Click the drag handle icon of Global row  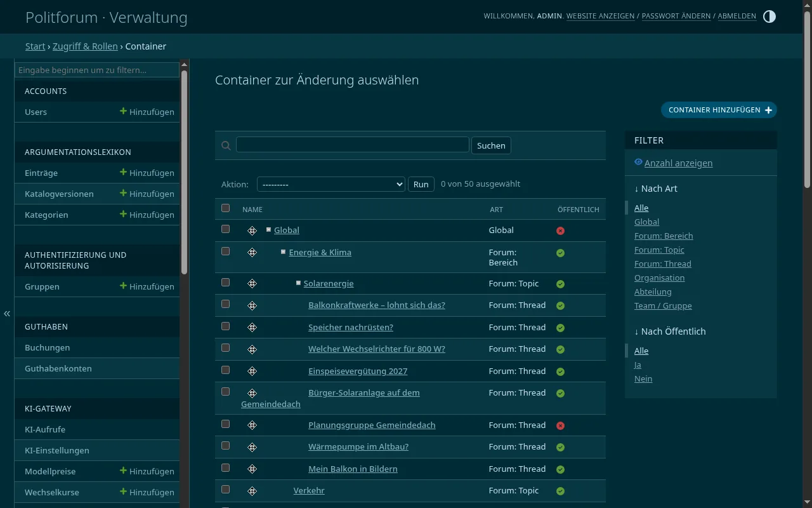(252, 231)
